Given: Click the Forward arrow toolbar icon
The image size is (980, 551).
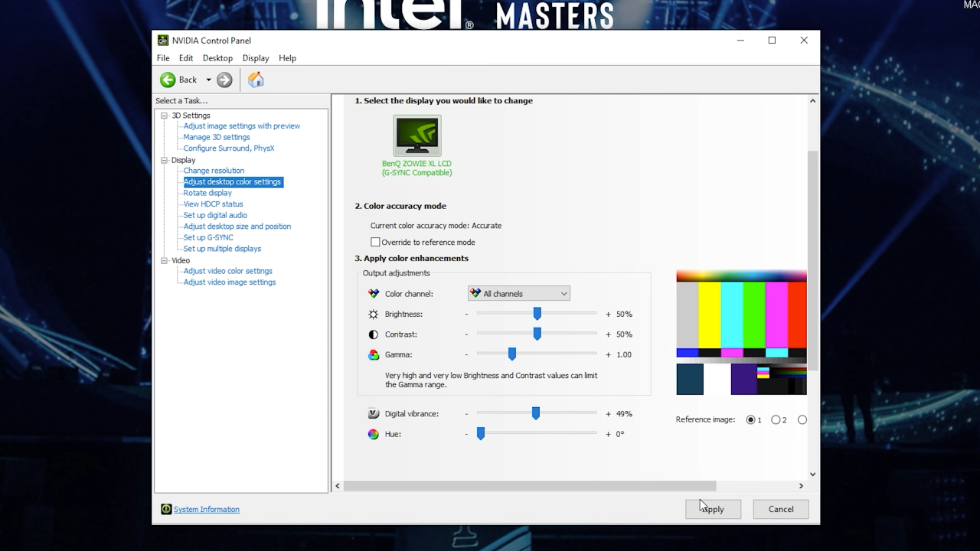Looking at the screenshot, I should (224, 80).
